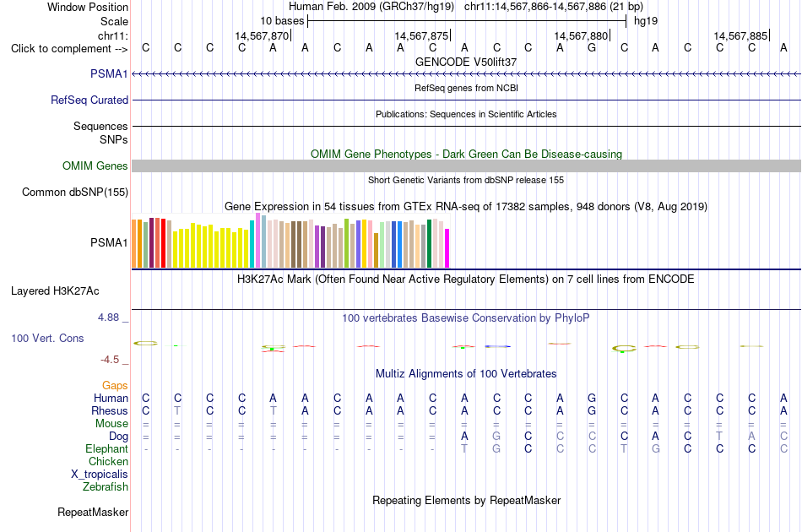Screen dimensions: 802x532
Task: Click the gray OMIM Genes bar
Action: pyautogui.click(x=467, y=166)
